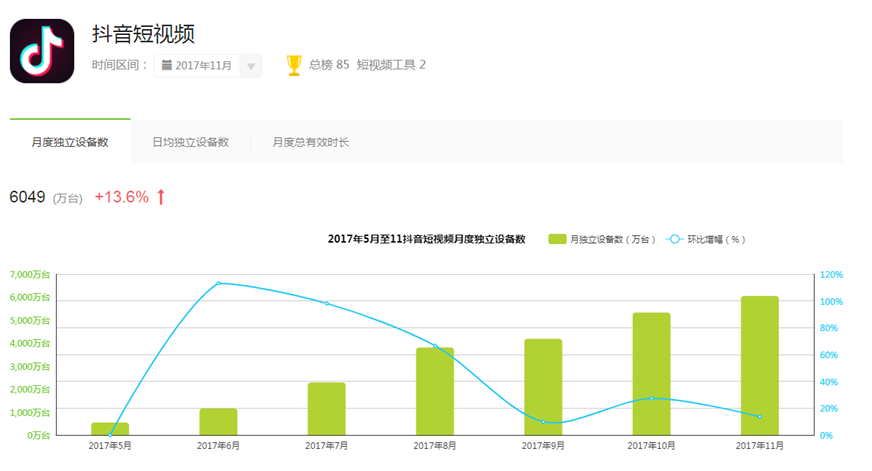The height and width of the screenshot is (471, 872).
Task: Click the 时间区间 label
Action: click(120, 65)
